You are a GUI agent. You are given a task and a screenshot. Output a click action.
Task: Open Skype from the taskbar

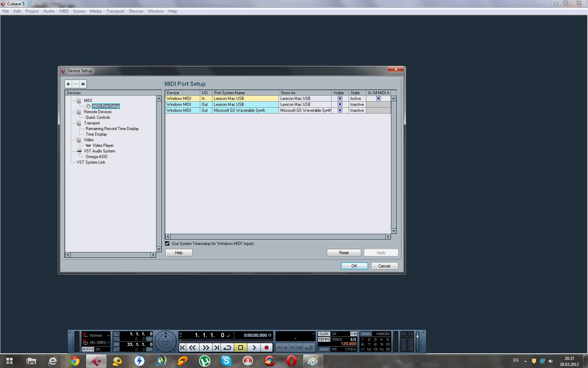pyautogui.click(x=226, y=361)
